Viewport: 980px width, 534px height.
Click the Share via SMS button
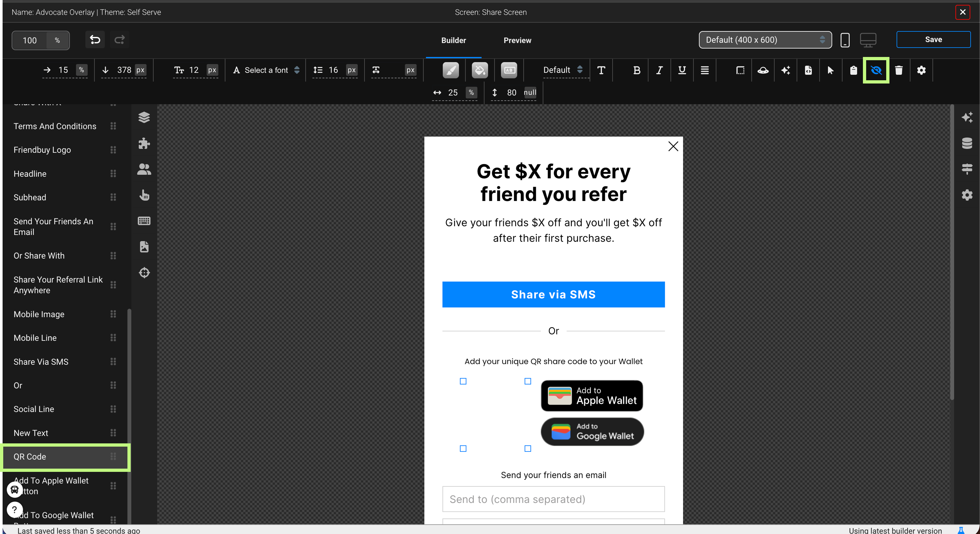[x=553, y=294]
